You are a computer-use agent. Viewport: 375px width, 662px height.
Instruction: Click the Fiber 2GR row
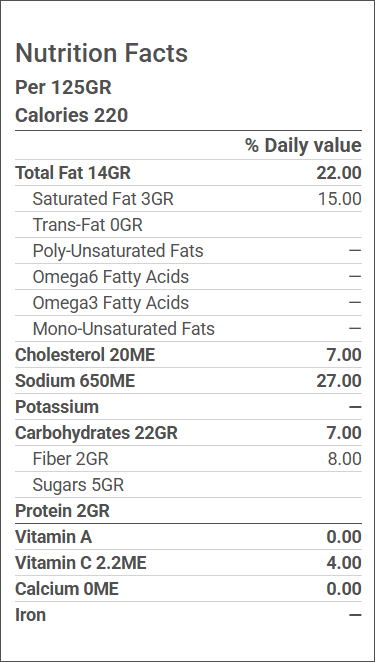pos(188,459)
